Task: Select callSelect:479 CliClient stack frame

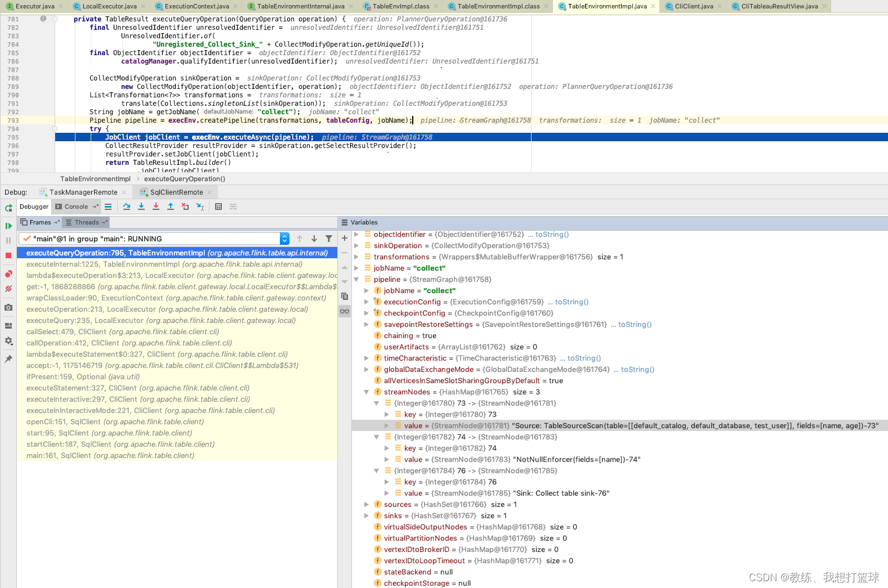Action: [x=177, y=332]
